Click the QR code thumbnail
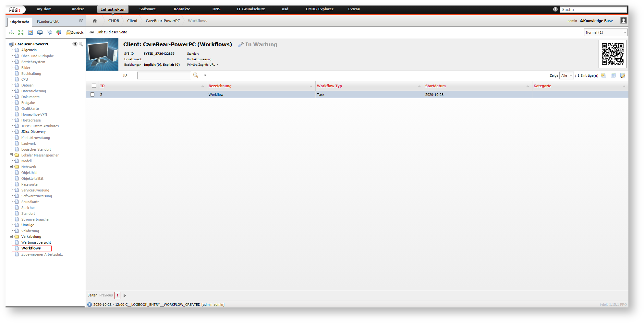Screen dimensions: 644x323 tap(612, 54)
